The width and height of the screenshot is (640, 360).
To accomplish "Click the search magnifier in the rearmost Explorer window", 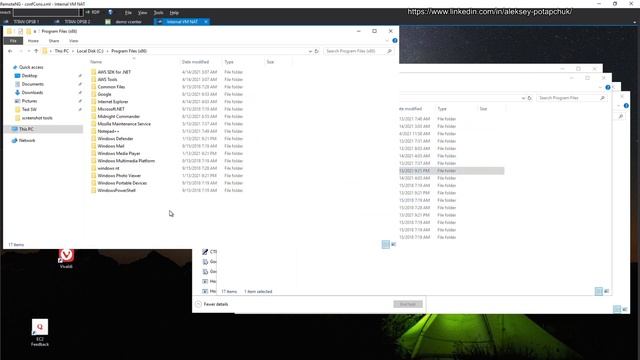I will [621, 116].
